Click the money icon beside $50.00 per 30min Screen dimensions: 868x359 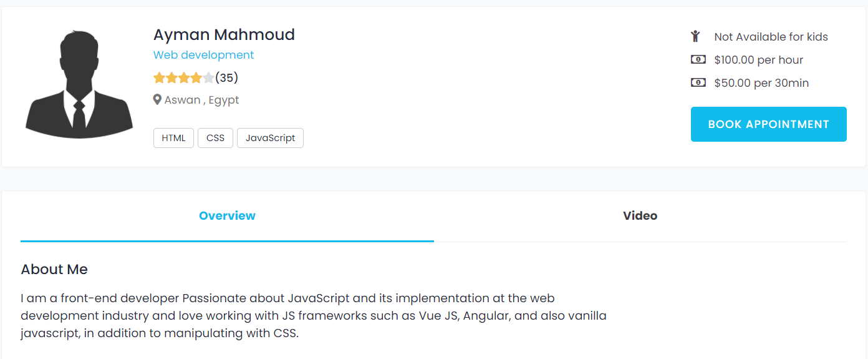tap(698, 82)
